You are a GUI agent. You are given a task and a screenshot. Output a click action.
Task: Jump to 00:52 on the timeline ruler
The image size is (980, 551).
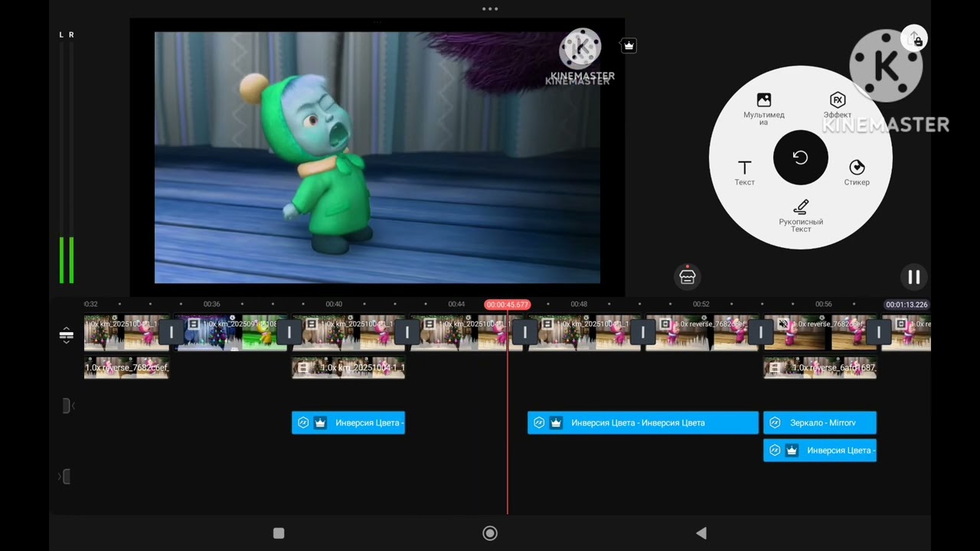pyautogui.click(x=701, y=305)
